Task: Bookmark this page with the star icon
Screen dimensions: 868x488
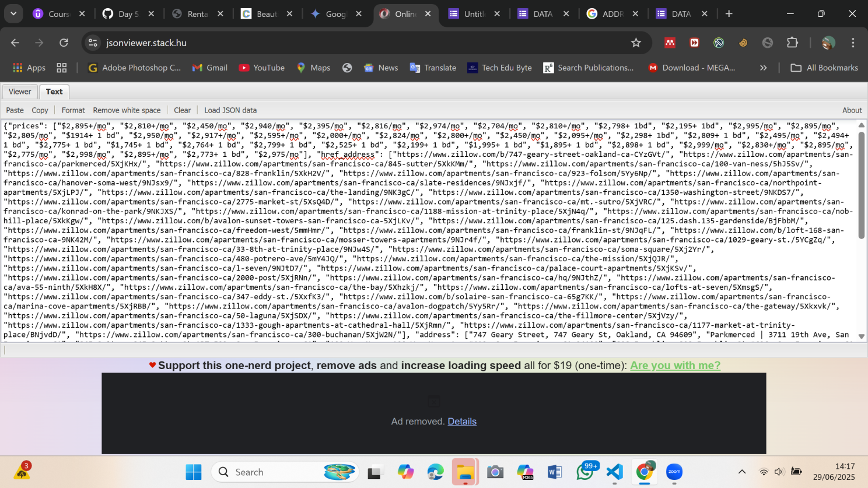Action: pyautogui.click(x=636, y=43)
